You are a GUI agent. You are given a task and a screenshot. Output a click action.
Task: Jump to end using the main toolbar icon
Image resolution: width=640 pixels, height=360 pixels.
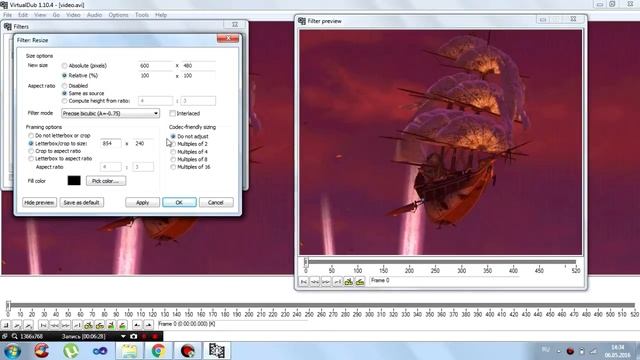tap(77, 325)
